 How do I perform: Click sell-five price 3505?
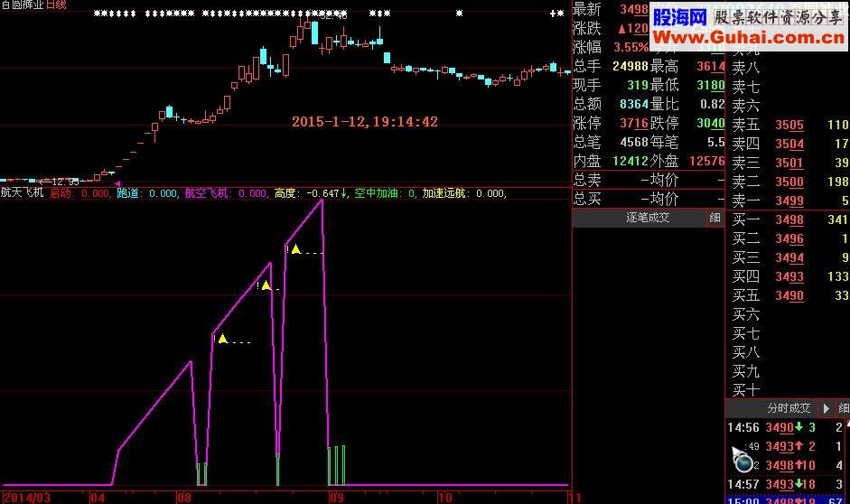789,126
